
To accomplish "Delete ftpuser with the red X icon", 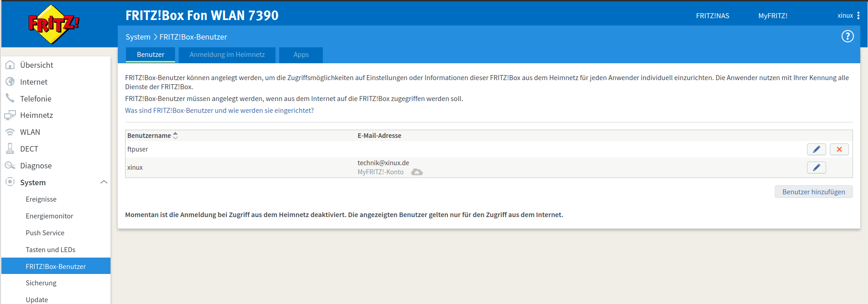I will (x=839, y=149).
